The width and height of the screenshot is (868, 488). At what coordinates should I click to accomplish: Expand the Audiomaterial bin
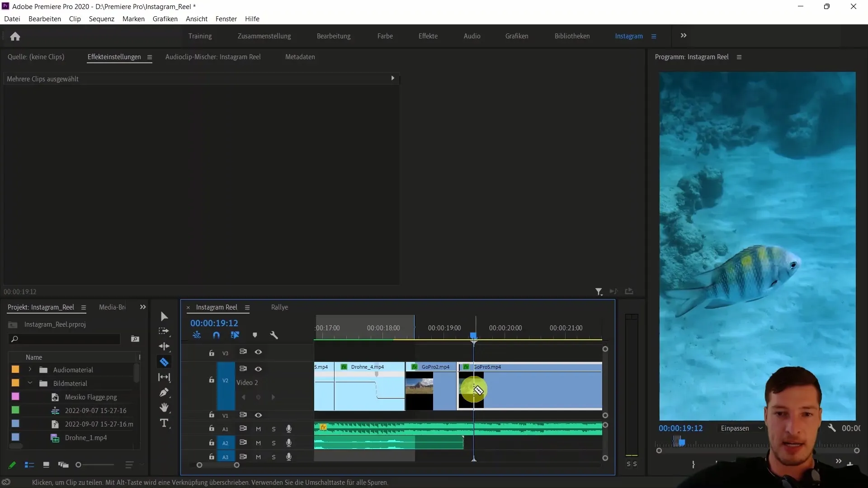click(x=30, y=370)
